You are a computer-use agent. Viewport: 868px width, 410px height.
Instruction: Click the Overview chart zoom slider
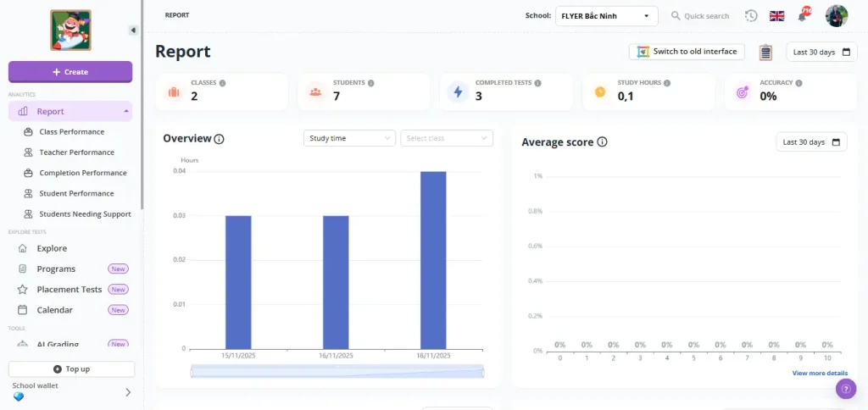(337, 371)
